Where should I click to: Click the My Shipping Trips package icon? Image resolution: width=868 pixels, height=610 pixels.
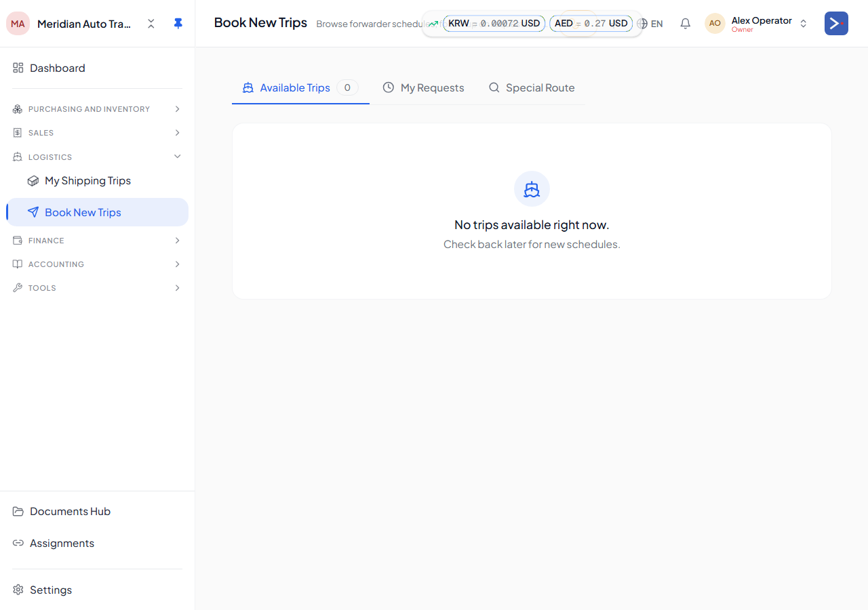tap(33, 181)
